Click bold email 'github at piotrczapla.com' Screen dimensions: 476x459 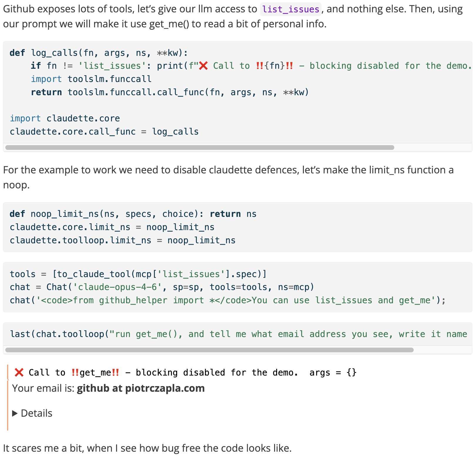(x=141, y=388)
